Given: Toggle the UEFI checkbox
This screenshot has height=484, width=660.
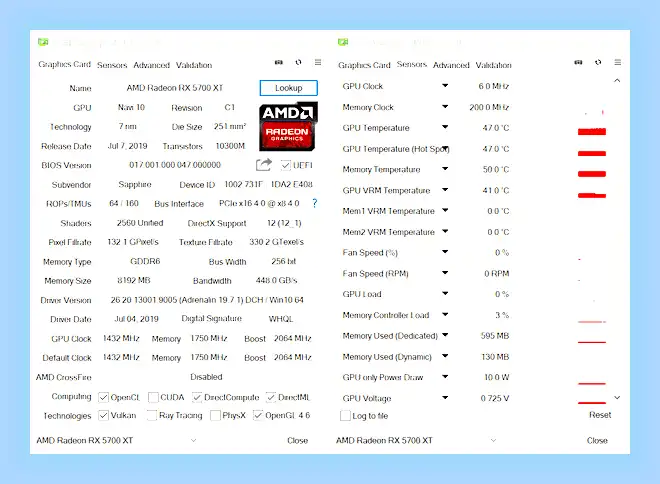Looking at the screenshot, I should click(286, 165).
